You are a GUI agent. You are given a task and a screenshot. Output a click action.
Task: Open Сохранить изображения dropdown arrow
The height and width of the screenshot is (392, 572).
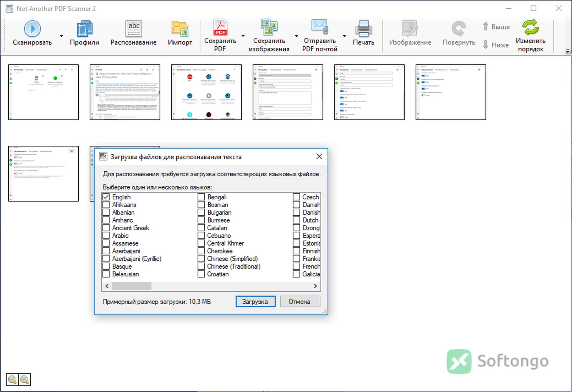point(296,36)
